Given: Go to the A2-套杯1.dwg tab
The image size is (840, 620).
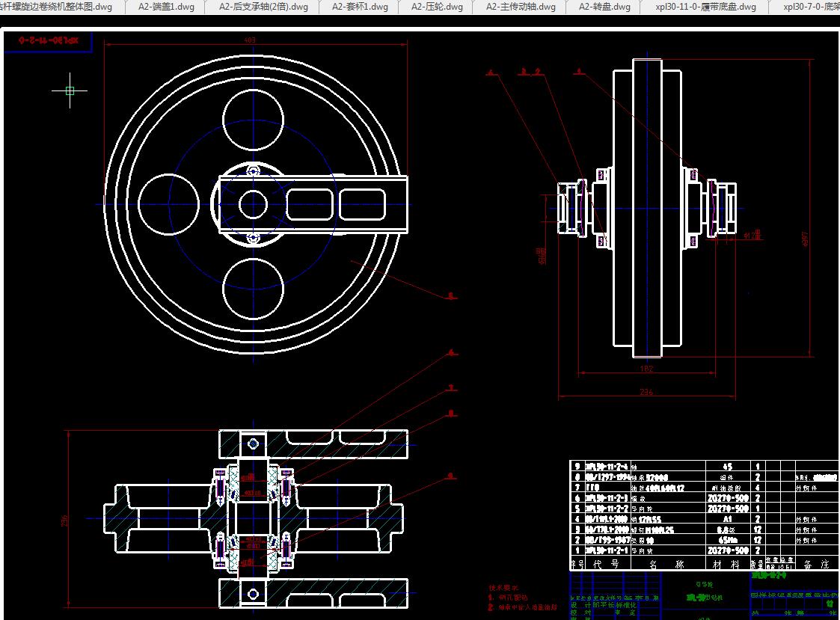Looking at the screenshot, I should (360, 7).
